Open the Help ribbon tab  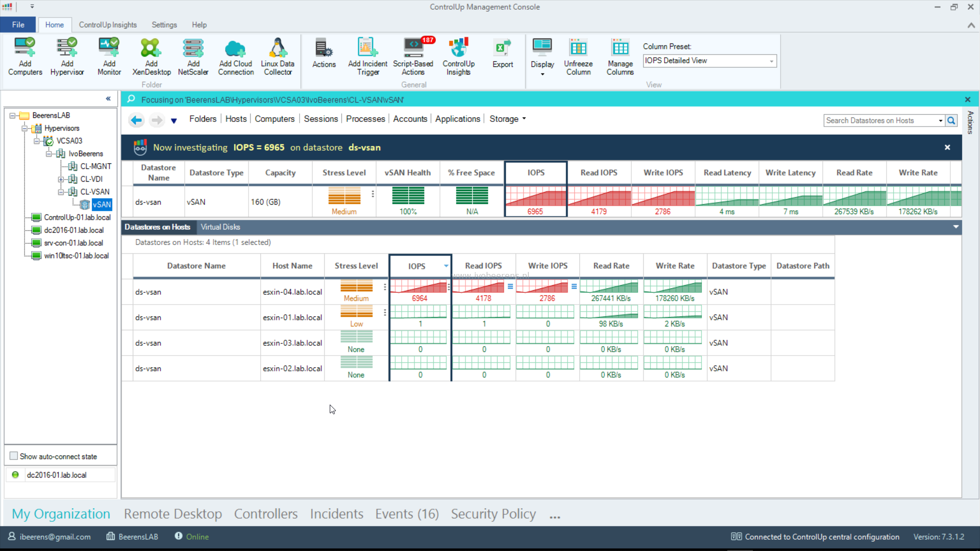click(199, 24)
